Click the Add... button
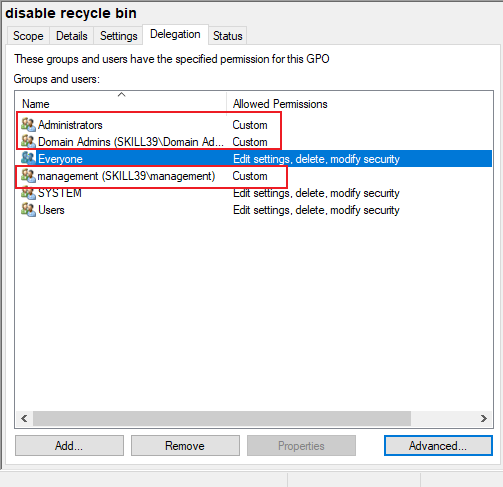This screenshot has height=487, width=503. pyautogui.click(x=69, y=446)
